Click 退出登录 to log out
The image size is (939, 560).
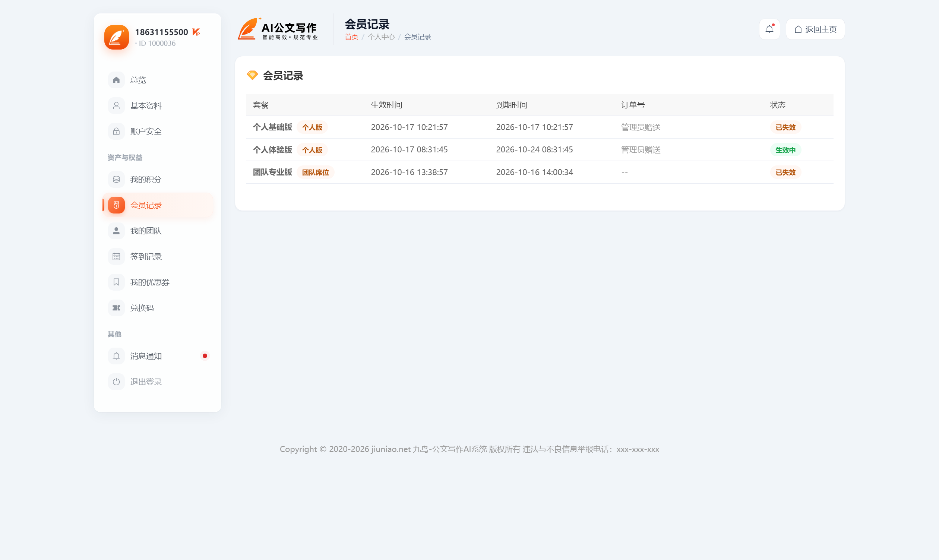[x=157, y=382]
